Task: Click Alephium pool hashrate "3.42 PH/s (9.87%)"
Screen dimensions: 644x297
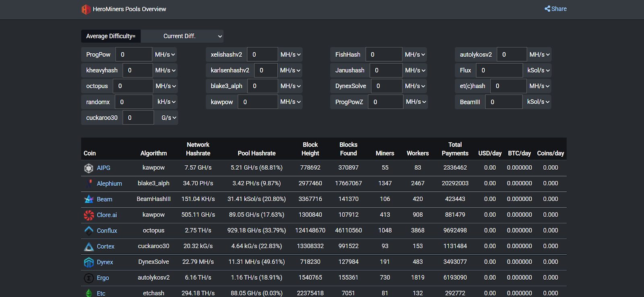Action: [256, 183]
